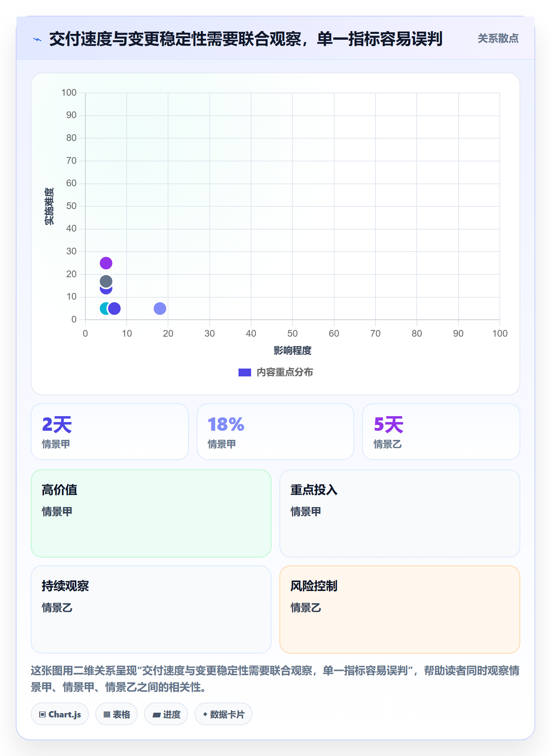This screenshot has height=756, width=551.
Task: Click the purple scatter point near 25
Action: click(106, 263)
